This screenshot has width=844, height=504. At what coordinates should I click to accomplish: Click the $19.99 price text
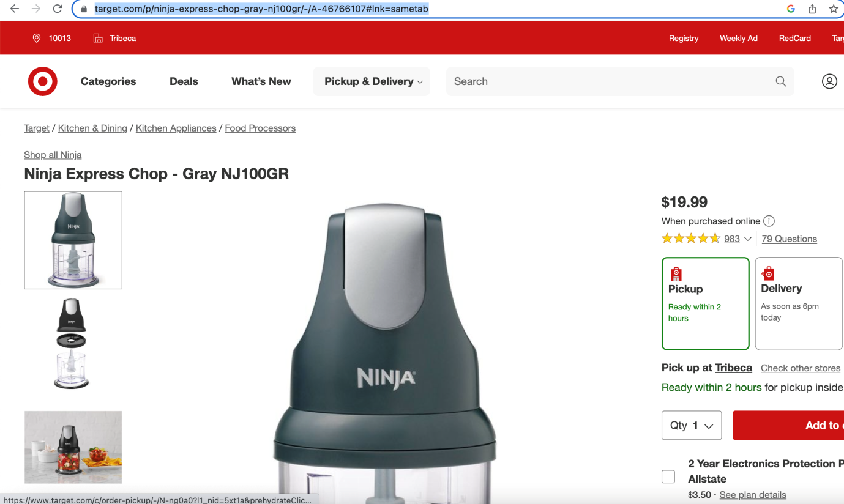pyautogui.click(x=684, y=202)
